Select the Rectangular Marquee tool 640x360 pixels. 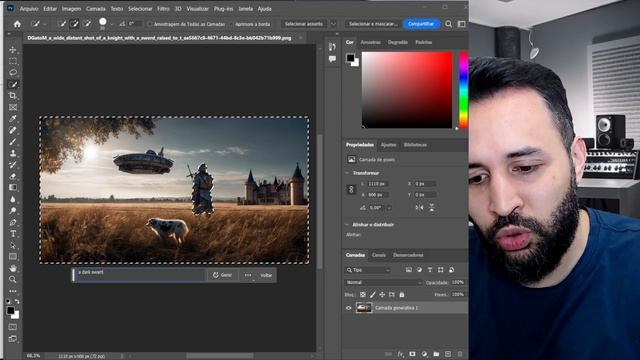pyautogui.click(x=13, y=61)
